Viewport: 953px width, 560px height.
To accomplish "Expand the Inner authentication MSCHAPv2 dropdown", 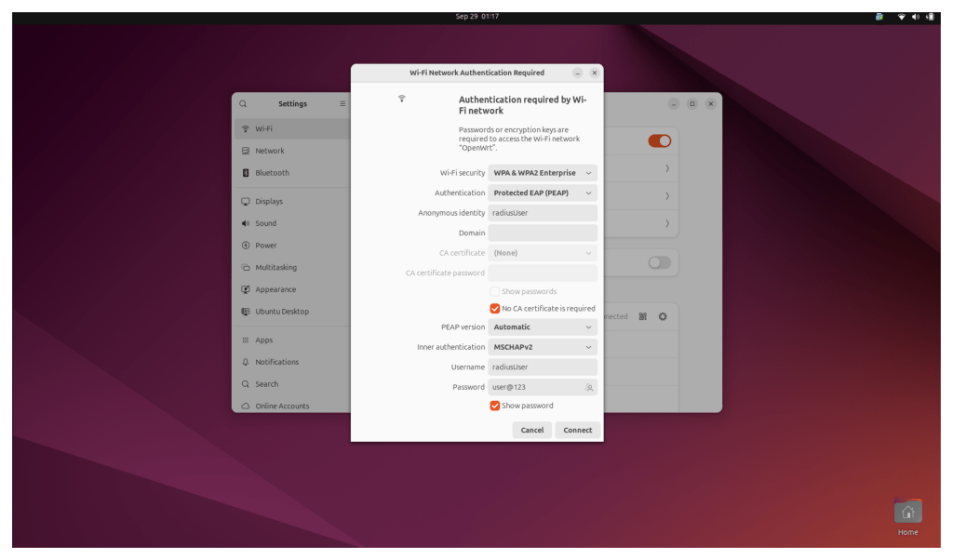I will pos(542,347).
